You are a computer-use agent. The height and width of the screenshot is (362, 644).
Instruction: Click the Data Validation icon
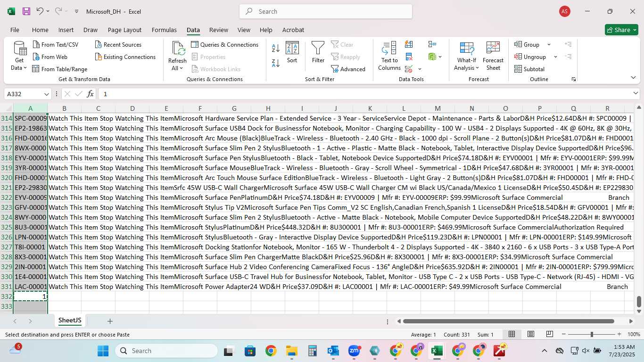(408, 69)
